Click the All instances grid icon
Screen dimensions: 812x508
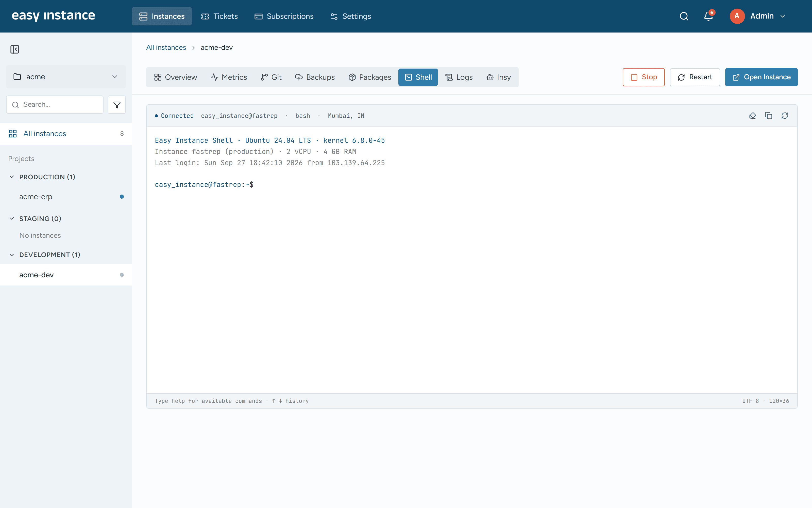pos(13,134)
